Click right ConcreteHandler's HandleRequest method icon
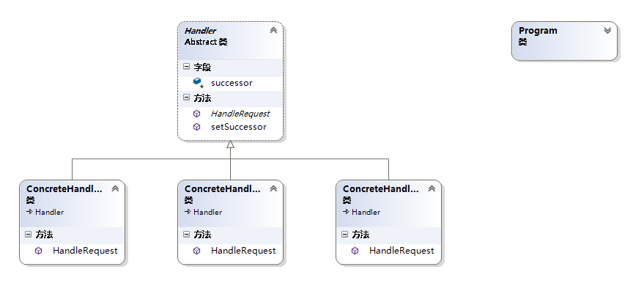The height and width of the screenshot is (283, 644). [x=355, y=251]
